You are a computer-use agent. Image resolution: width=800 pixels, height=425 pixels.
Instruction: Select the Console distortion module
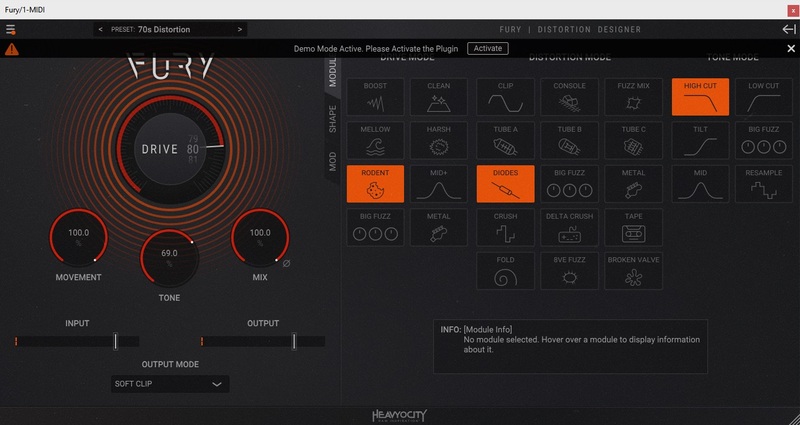[569, 96]
